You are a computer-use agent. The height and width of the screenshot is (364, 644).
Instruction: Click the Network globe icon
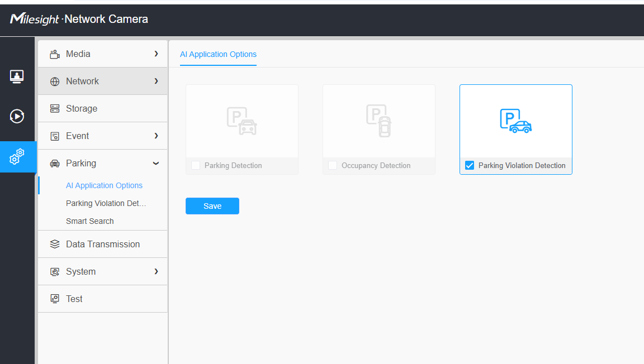[x=55, y=82]
